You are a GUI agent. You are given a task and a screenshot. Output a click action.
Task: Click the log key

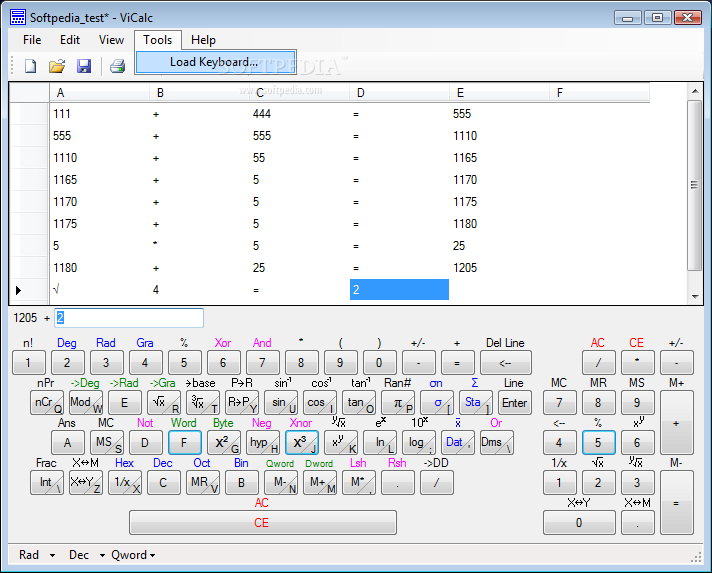click(419, 443)
